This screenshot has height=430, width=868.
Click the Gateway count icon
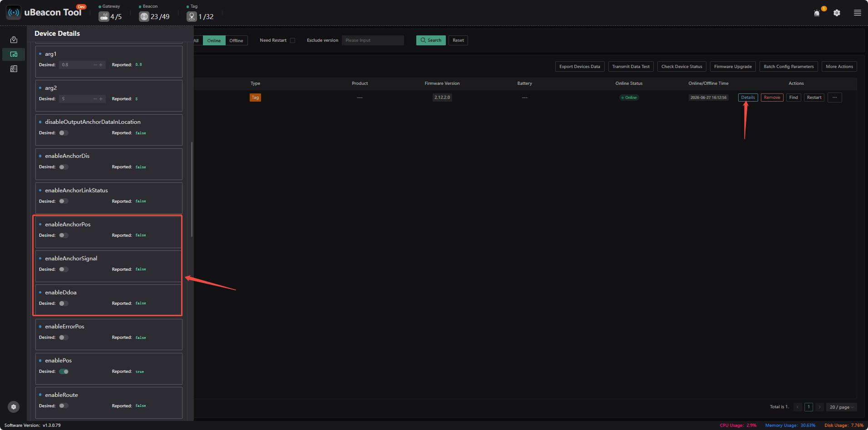click(104, 16)
